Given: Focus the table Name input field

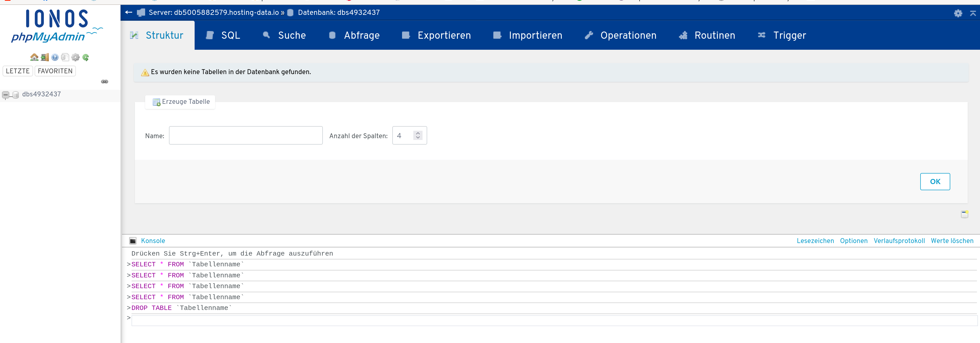Looking at the screenshot, I should coord(246,135).
